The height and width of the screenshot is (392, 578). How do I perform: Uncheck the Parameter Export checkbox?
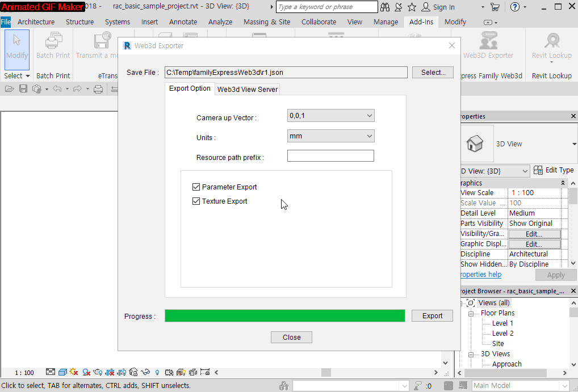click(x=196, y=187)
